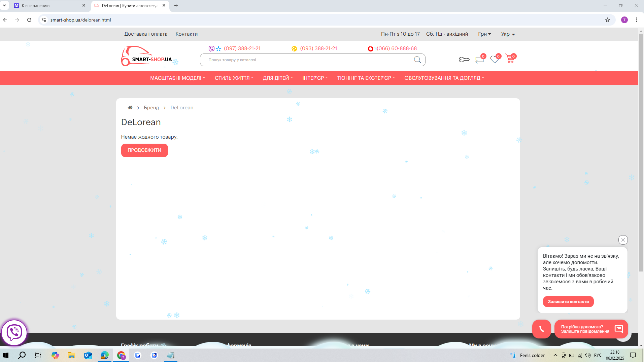The image size is (644, 362).
Task: Click the red phone callback button
Action: 541,329
